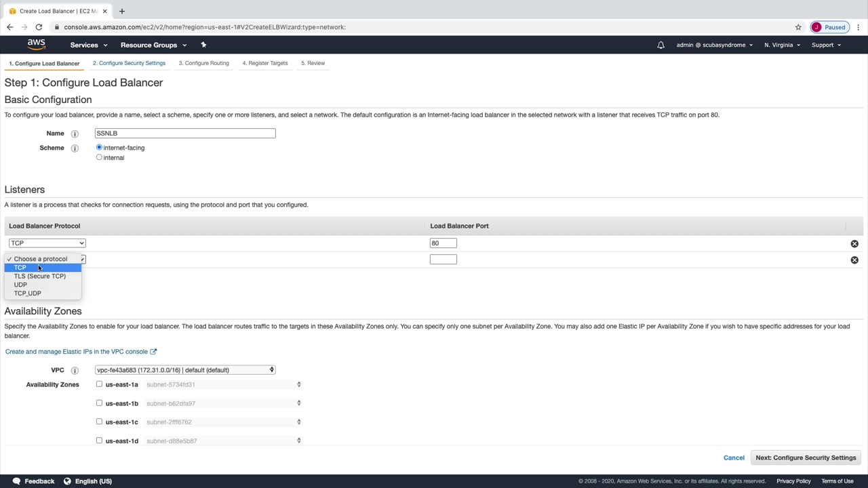Image resolution: width=868 pixels, height=488 pixels.
Task: Go to the Register Targets step tab
Action: point(265,63)
